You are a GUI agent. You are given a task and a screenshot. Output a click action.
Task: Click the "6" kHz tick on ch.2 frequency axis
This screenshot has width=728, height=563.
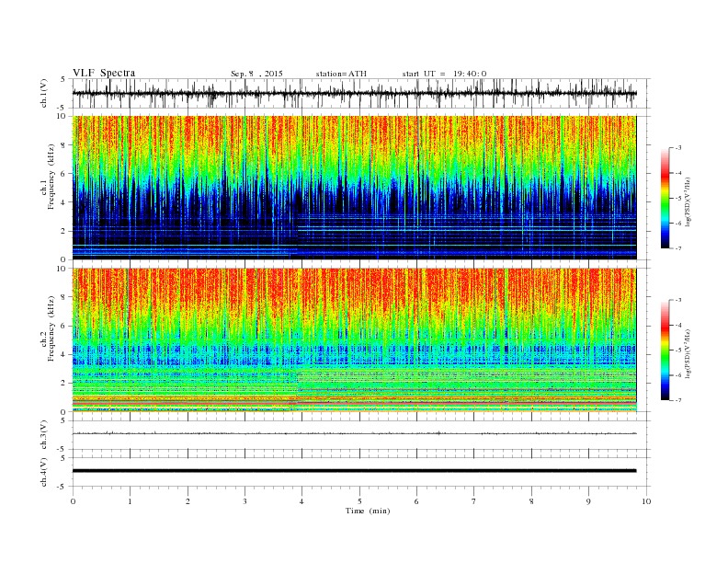point(63,326)
